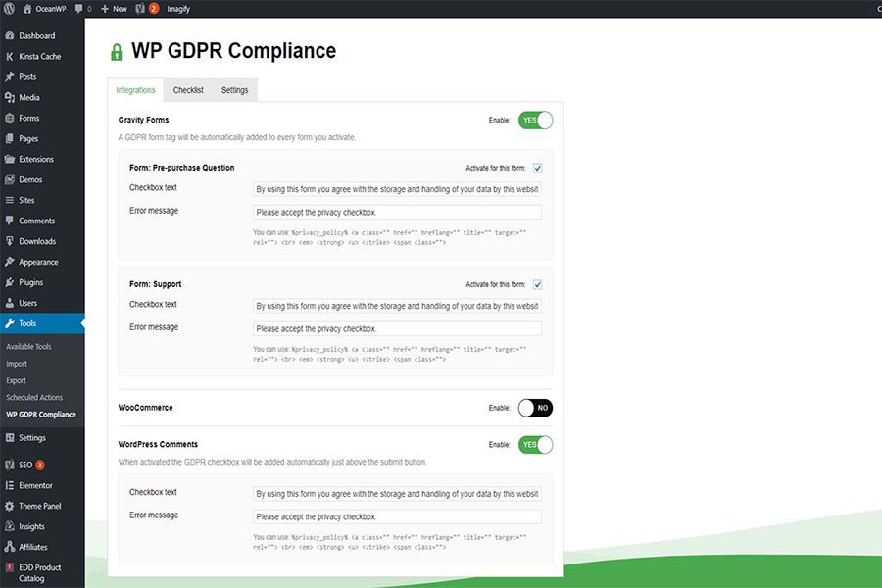The image size is (882, 588).
Task: Open the Export submenu item
Action: click(17, 380)
